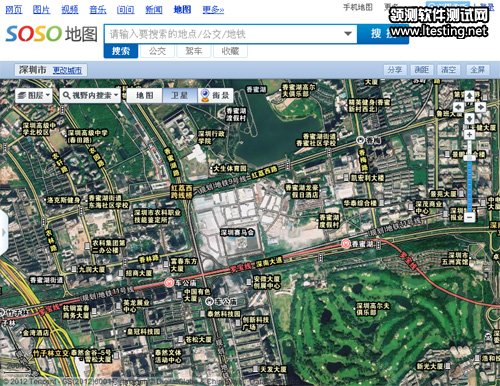Click the zoom slider handle
Screen dimensions: 500x386
point(470,158)
